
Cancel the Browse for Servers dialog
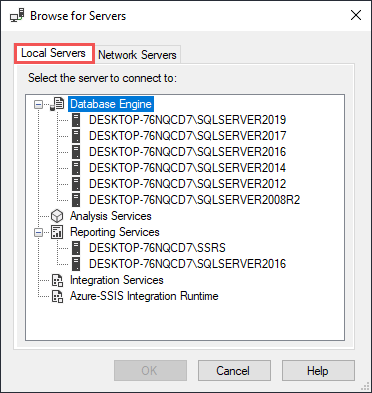234,370
